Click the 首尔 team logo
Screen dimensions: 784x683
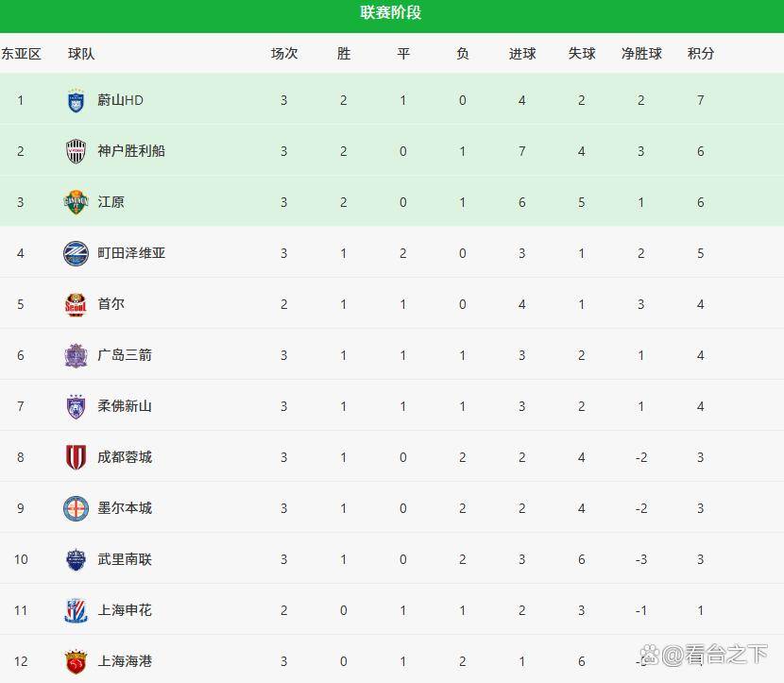click(x=76, y=304)
